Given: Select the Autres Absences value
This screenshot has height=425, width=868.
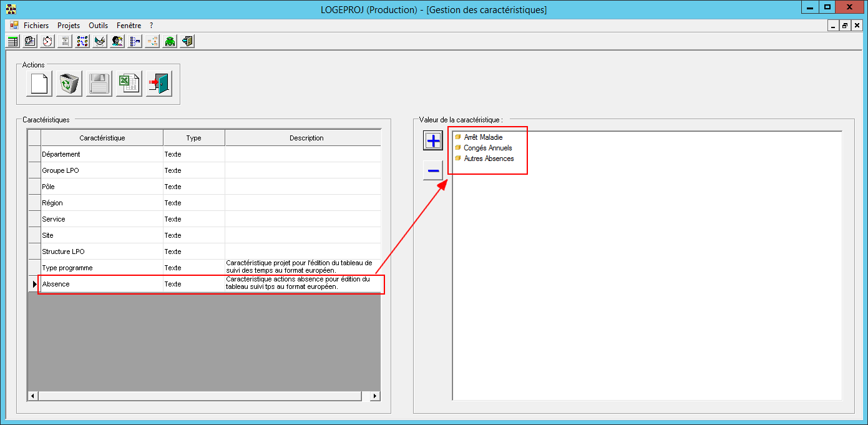Looking at the screenshot, I should pos(489,159).
